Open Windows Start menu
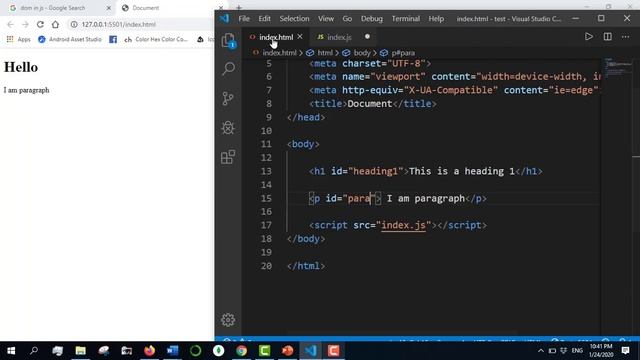This screenshot has width=640, height=360. tap(11, 351)
